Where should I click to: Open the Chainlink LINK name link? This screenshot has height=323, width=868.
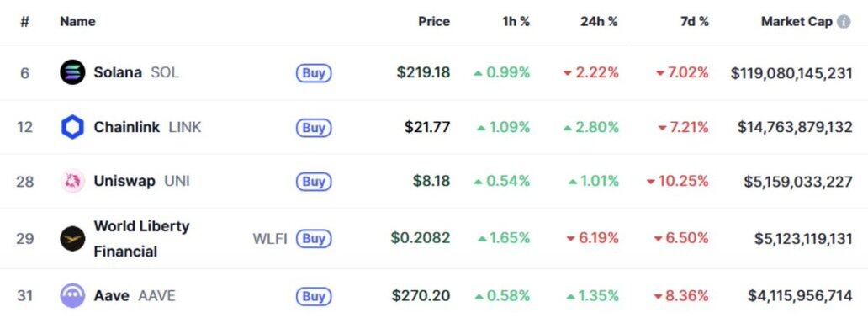point(147,127)
